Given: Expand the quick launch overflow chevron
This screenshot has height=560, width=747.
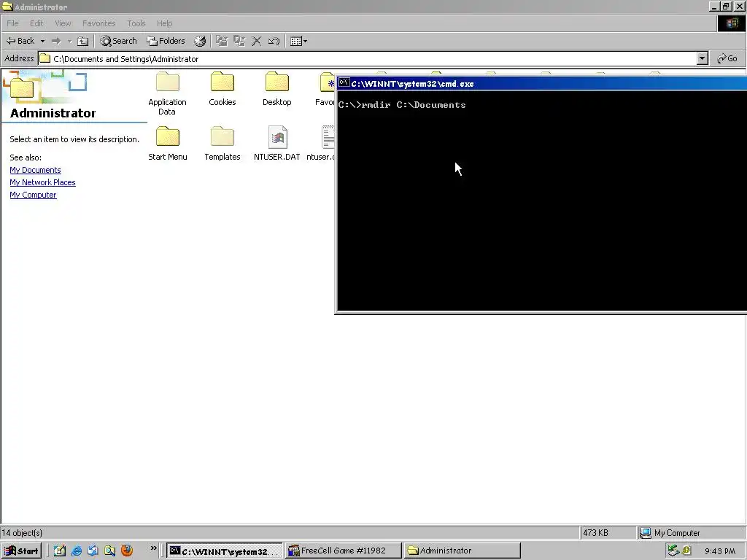Looking at the screenshot, I should (x=153, y=548).
